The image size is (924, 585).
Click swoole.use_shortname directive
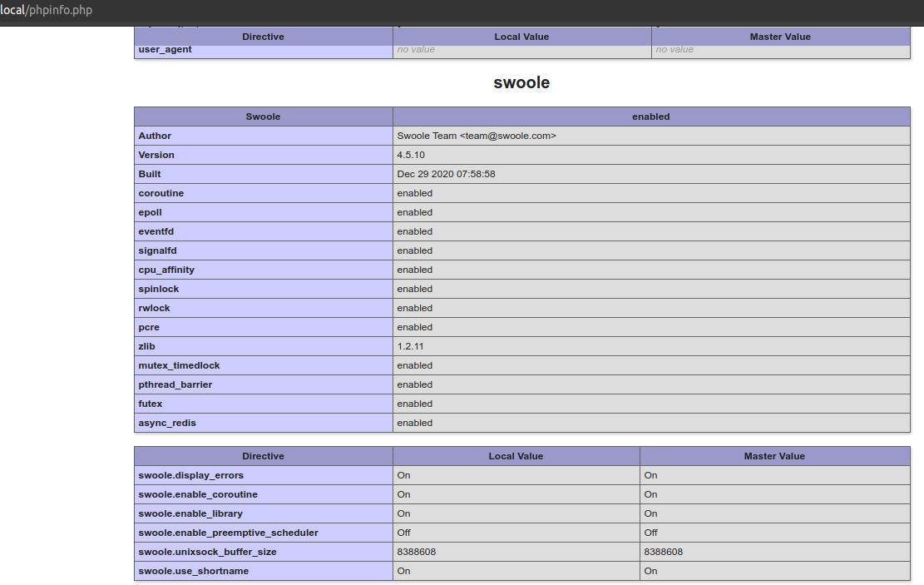(x=193, y=571)
